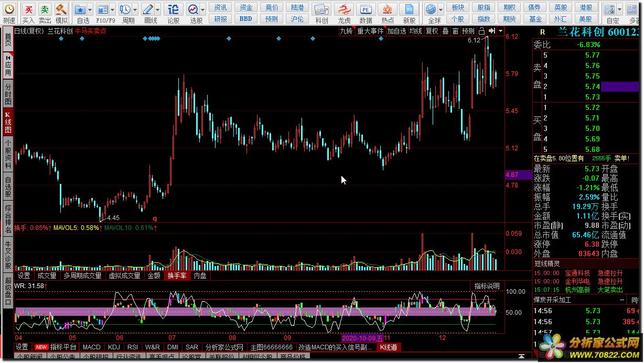Viewport: 644px width, 363px height.
Task: Expand the F10/F9 dropdown arrow
Action: pos(112,9)
